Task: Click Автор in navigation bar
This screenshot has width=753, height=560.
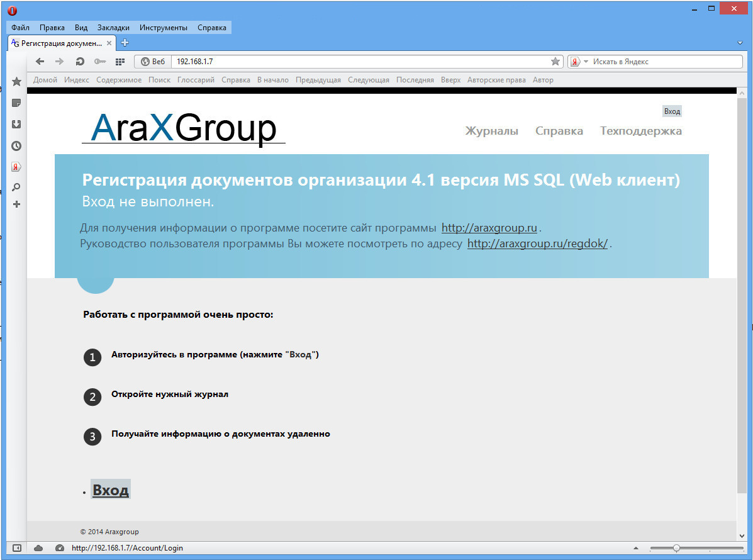Action: 543,80
